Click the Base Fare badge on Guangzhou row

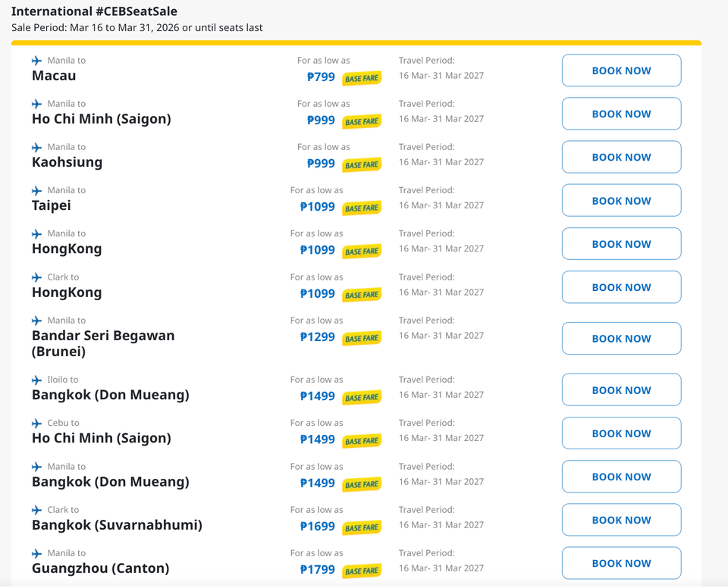(x=362, y=571)
